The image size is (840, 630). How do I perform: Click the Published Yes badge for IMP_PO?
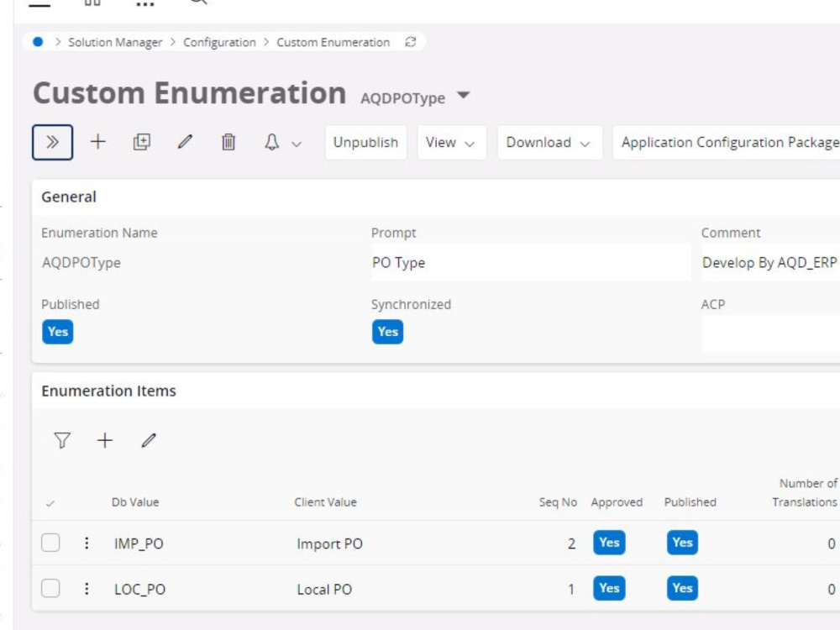point(682,543)
